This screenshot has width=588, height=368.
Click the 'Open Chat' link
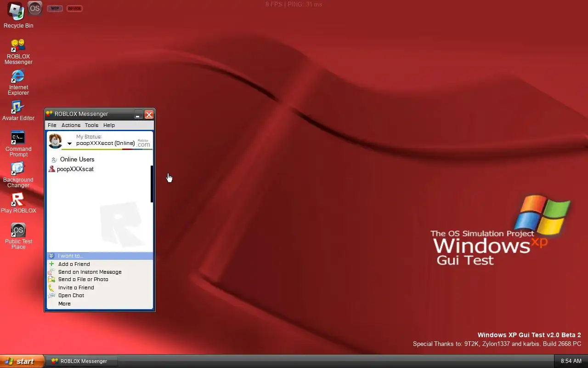pyautogui.click(x=71, y=295)
